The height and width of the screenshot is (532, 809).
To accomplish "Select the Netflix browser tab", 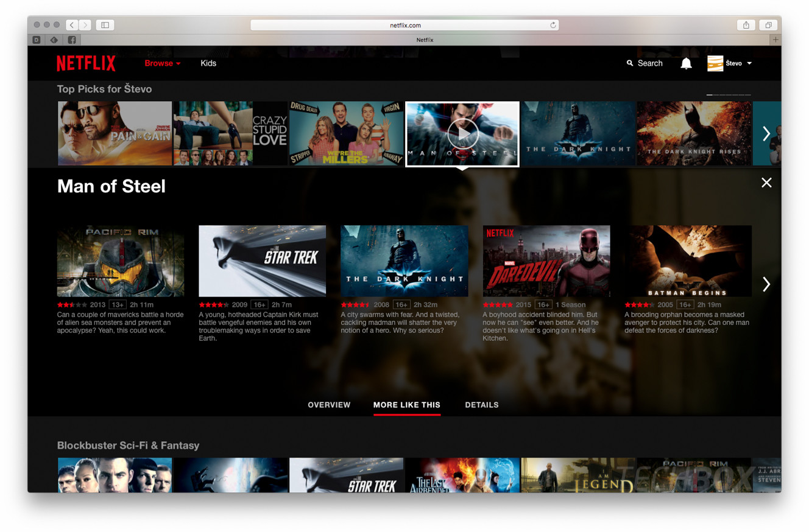I will pos(425,40).
